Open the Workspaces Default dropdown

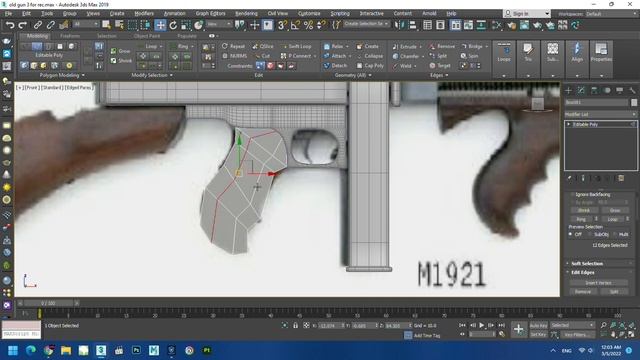point(611,14)
